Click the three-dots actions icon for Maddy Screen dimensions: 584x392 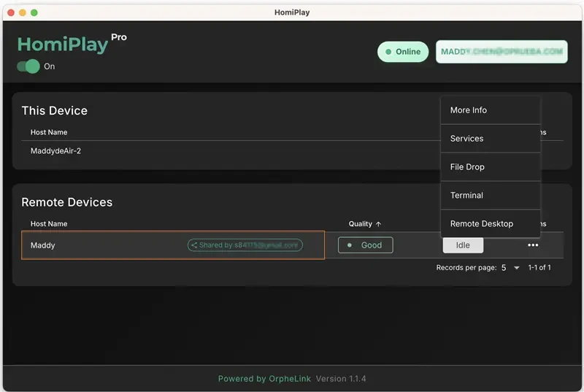tap(533, 245)
